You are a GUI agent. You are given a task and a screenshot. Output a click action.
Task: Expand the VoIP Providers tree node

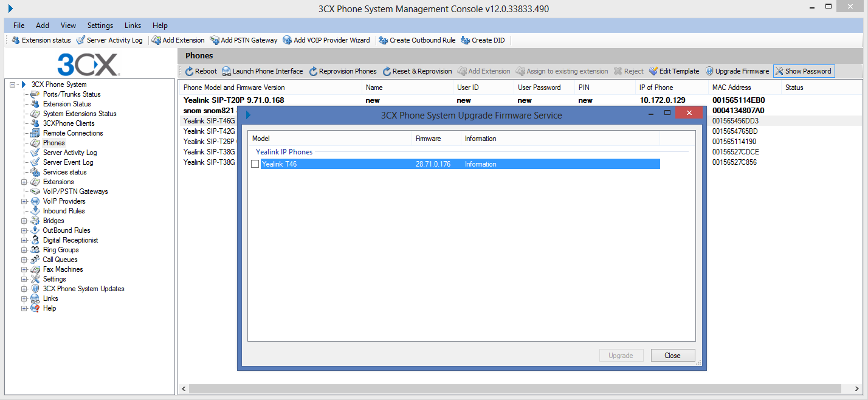[24, 201]
